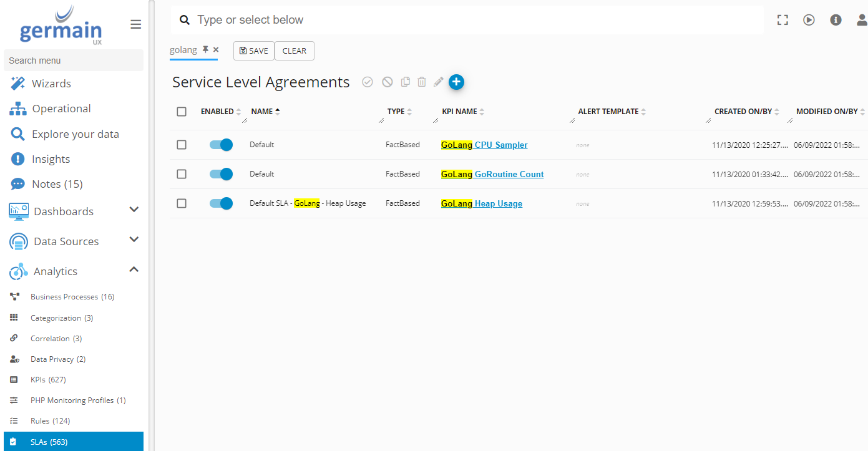Click the CLEAR button
Screen dimensions: 868x451
[294, 51]
